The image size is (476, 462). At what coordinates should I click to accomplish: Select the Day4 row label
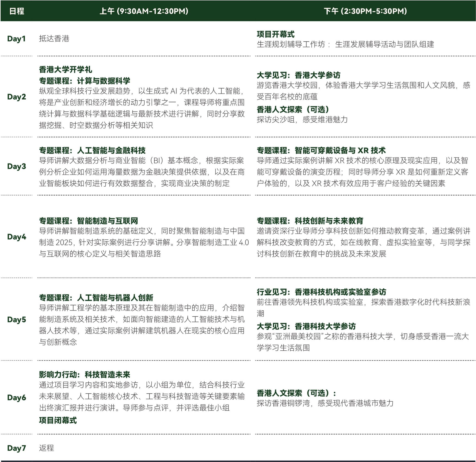[x=16, y=237]
